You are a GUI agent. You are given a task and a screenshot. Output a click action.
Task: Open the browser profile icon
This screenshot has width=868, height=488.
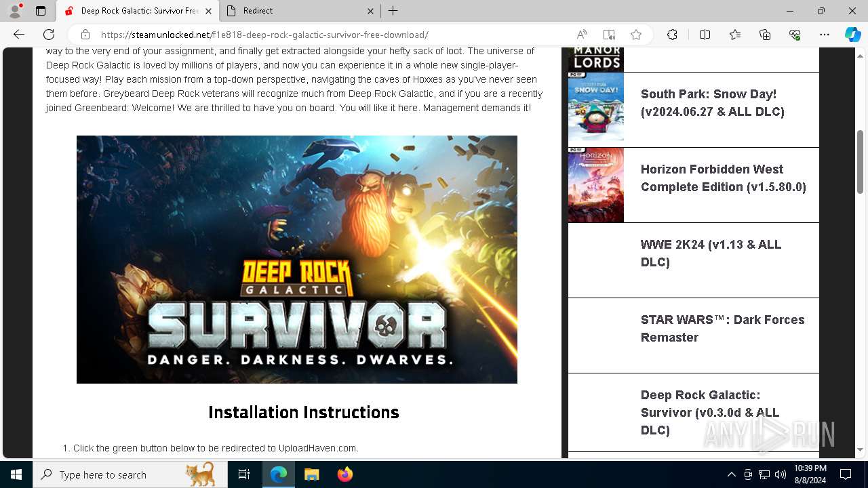pos(15,11)
